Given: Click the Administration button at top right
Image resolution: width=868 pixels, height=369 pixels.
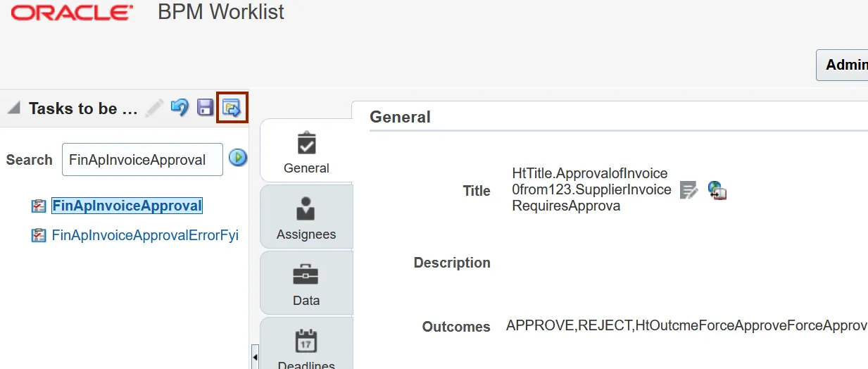Looking at the screenshot, I should pyautogui.click(x=843, y=65).
